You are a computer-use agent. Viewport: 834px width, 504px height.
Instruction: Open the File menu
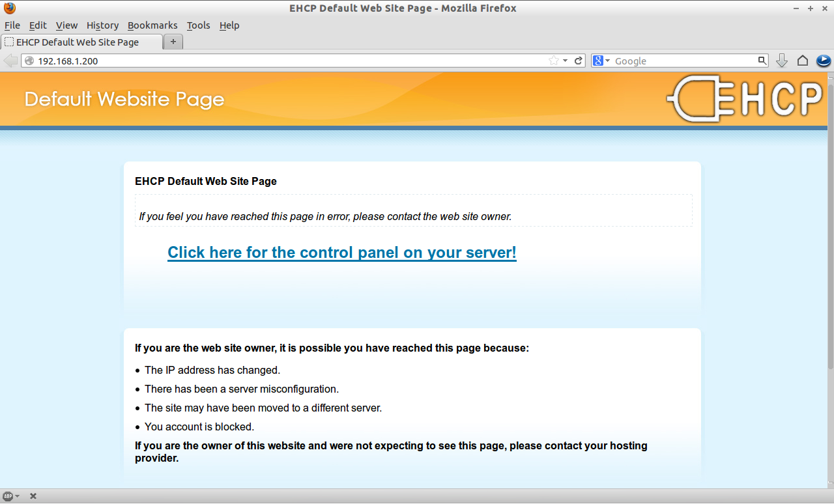[12, 25]
